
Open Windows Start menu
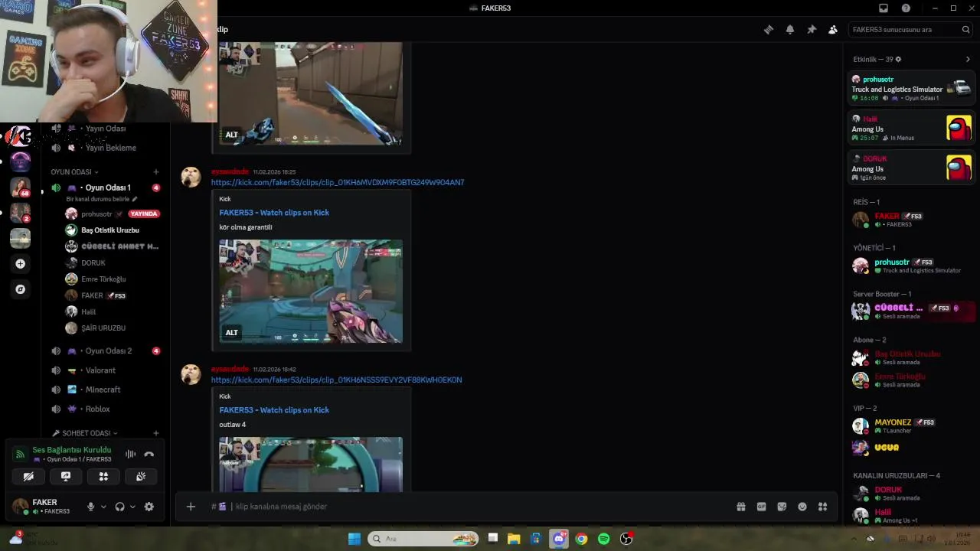click(x=354, y=539)
